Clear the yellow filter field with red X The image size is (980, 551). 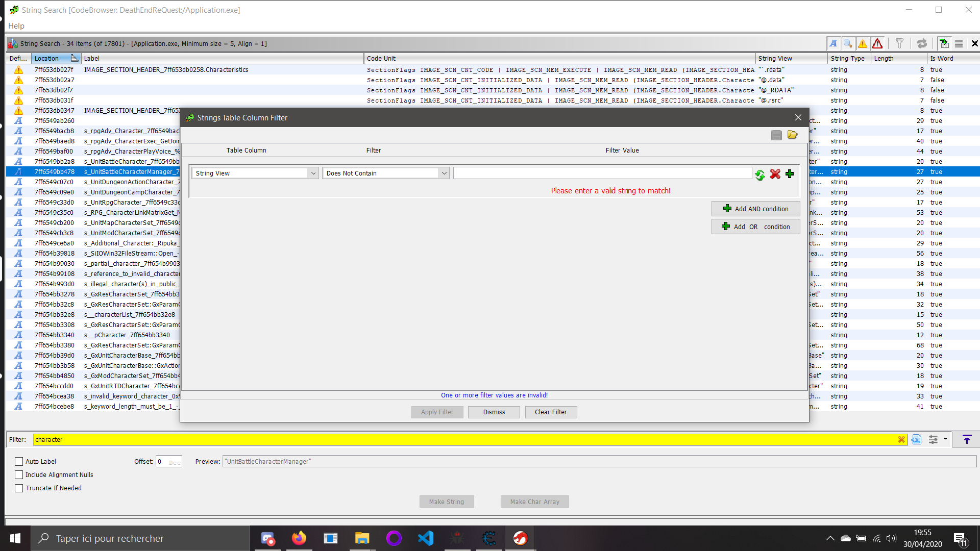(x=902, y=439)
